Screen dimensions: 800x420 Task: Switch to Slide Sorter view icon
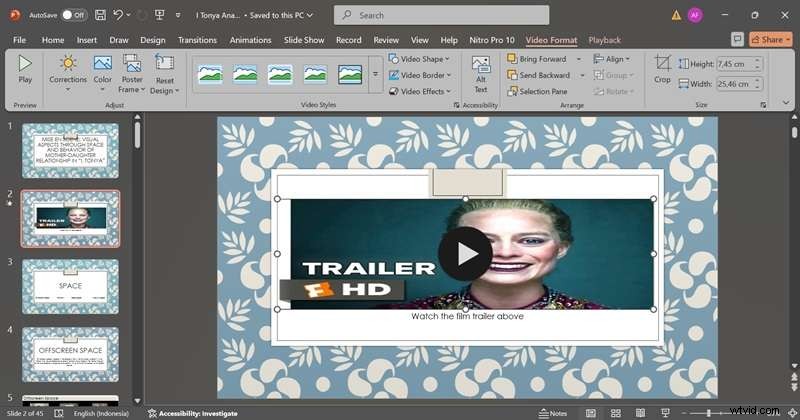(616, 413)
